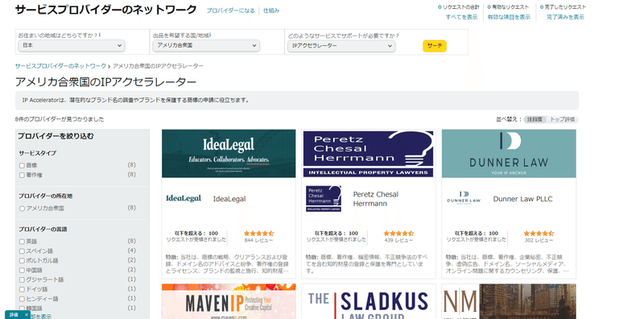
Task: Check the 商標 service type checkbox
Action: [x=22, y=165]
